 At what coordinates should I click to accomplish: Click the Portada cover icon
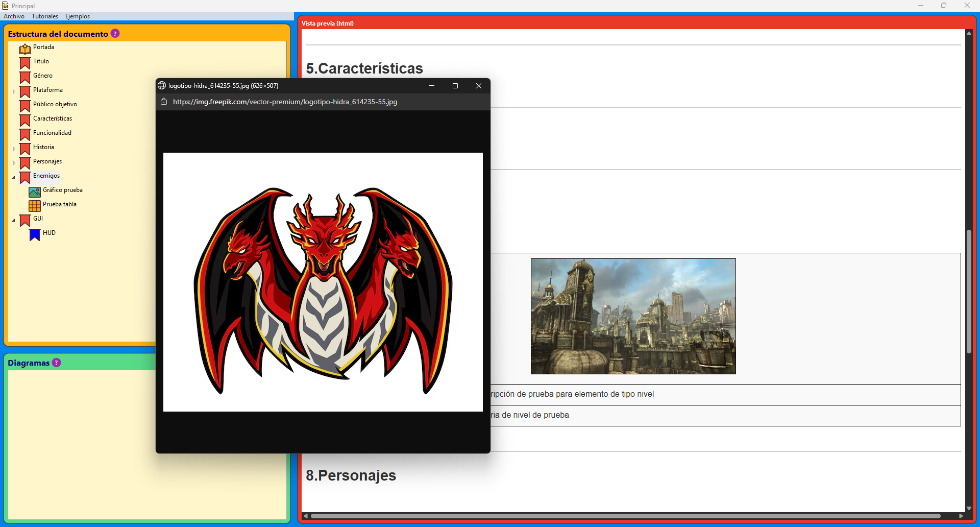[24, 49]
